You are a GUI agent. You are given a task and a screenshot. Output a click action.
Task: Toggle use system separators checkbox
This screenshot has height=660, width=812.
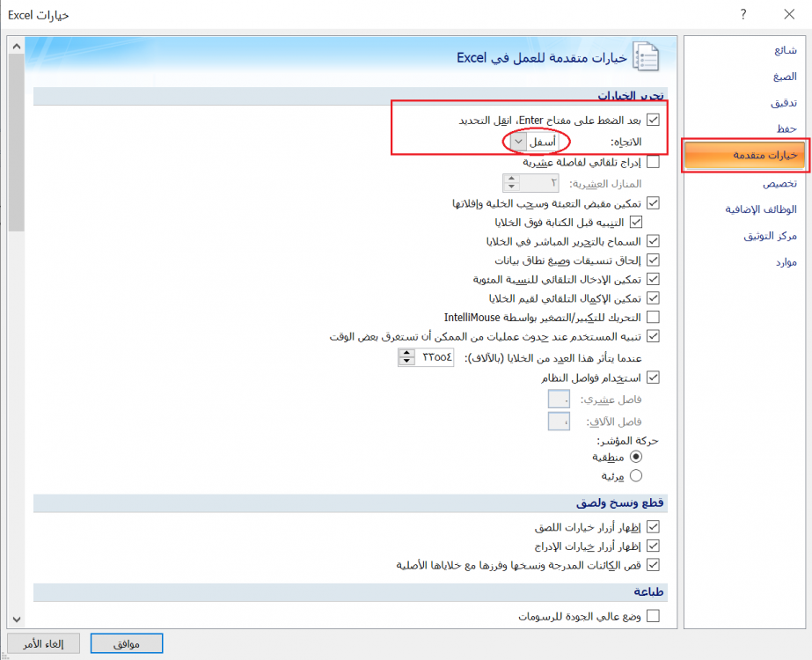point(653,378)
